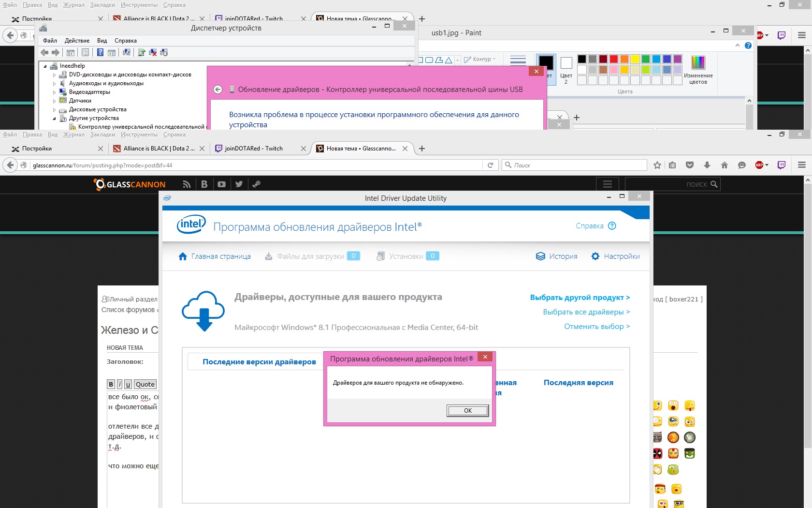This screenshot has height=508, width=812.
Task: Apply bold with the B BBCode button
Action: (111, 384)
